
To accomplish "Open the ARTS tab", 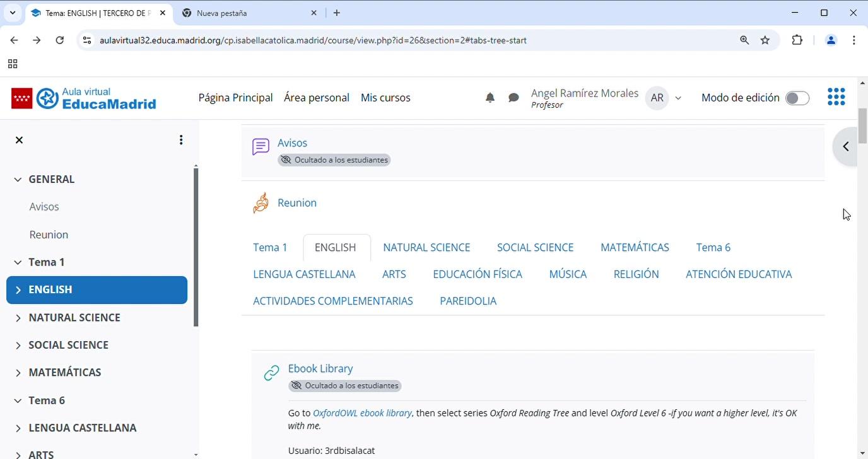I will (394, 274).
